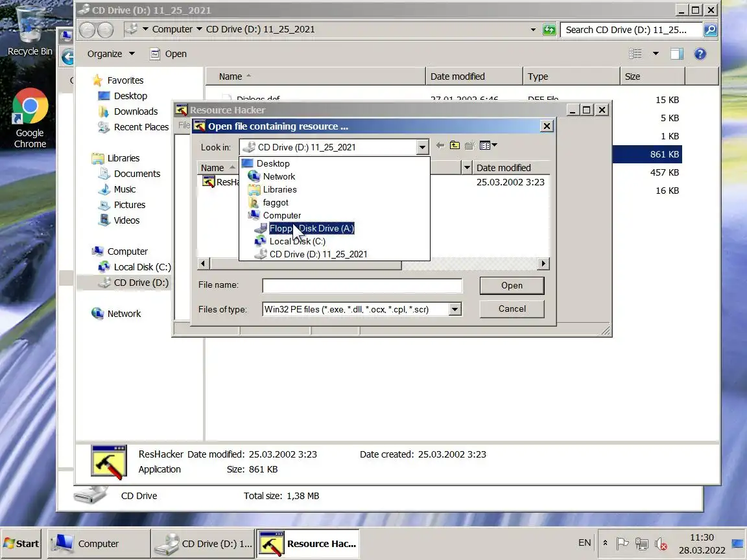Image resolution: width=747 pixels, height=560 pixels.
Task: Click the dialog scrollbar right arrow
Action: tap(543, 263)
